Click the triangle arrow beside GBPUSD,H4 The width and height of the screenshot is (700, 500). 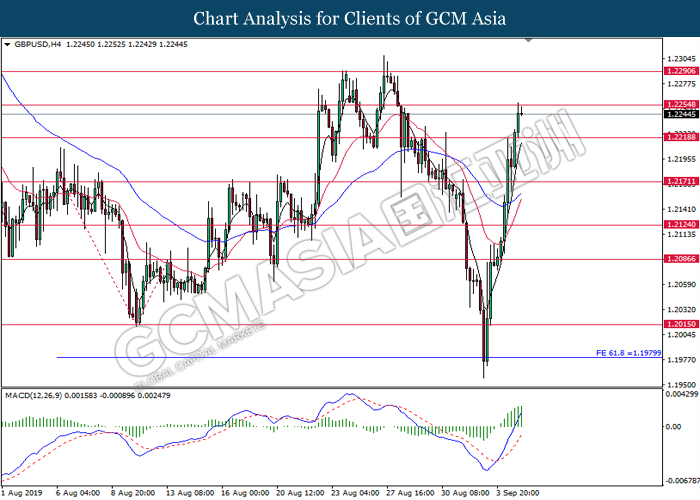[7, 45]
